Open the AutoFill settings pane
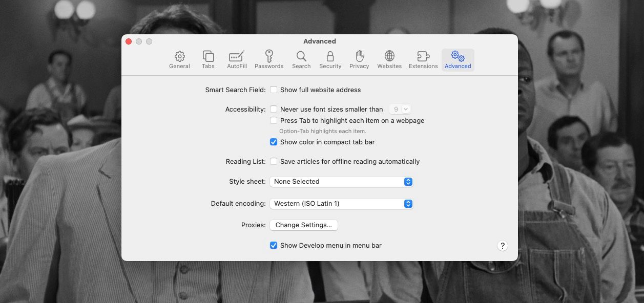644x303 pixels. coord(237,60)
